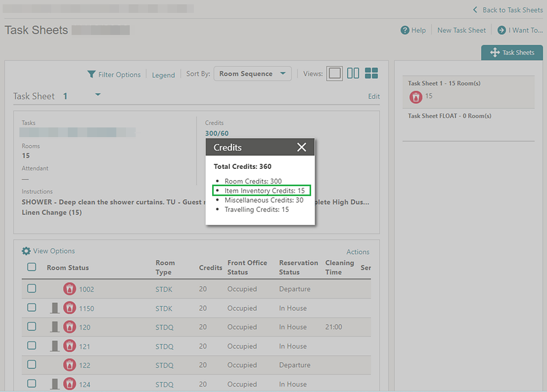
Task: Click the I Want To arrow icon
Action: click(501, 30)
